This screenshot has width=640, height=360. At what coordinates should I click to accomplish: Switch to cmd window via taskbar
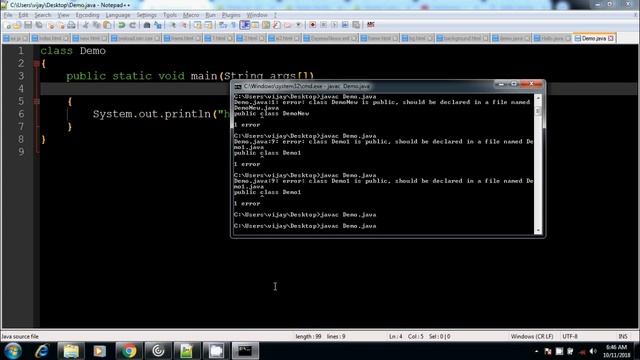(x=245, y=351)
